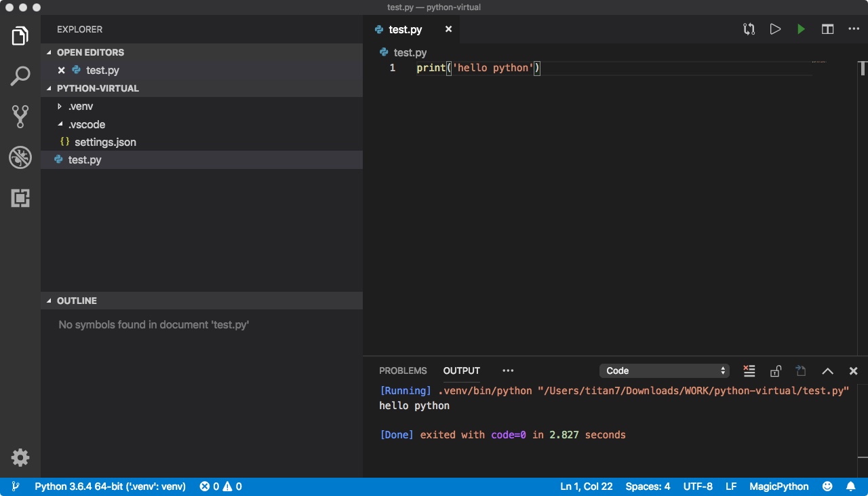The height and width of the screenshot is (496, 868).
Task: Close the test.py editor tab
Action: (448, 29)
